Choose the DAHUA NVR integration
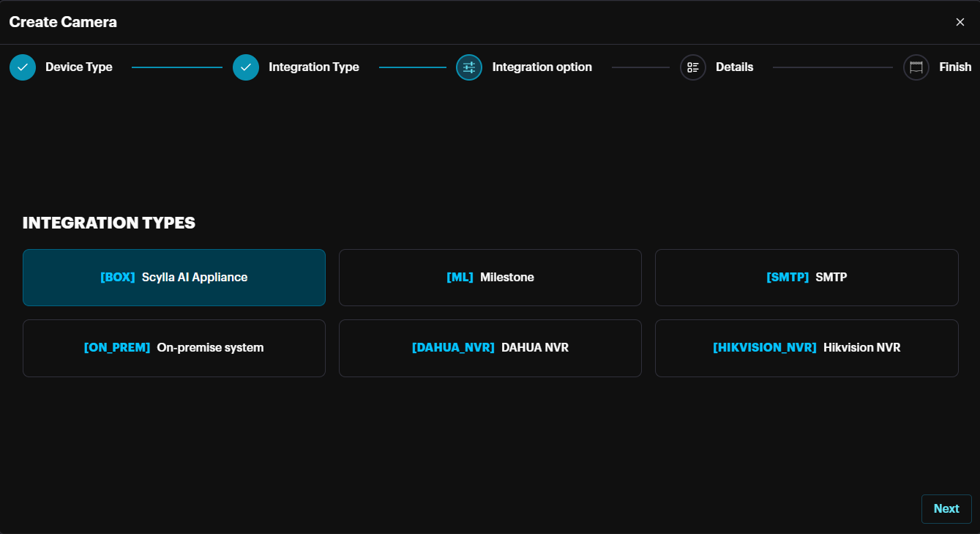The image size is (980, 534). click(490, 348)
